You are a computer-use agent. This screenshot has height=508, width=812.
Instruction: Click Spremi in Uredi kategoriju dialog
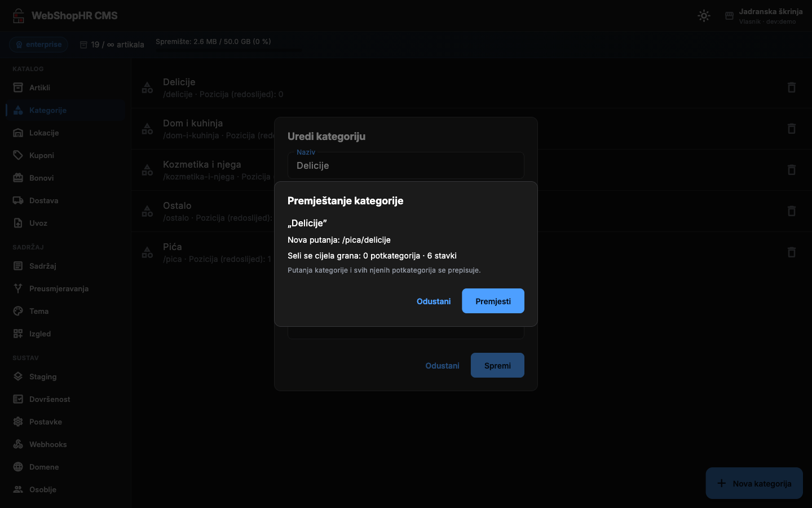[x=497, y=365]
